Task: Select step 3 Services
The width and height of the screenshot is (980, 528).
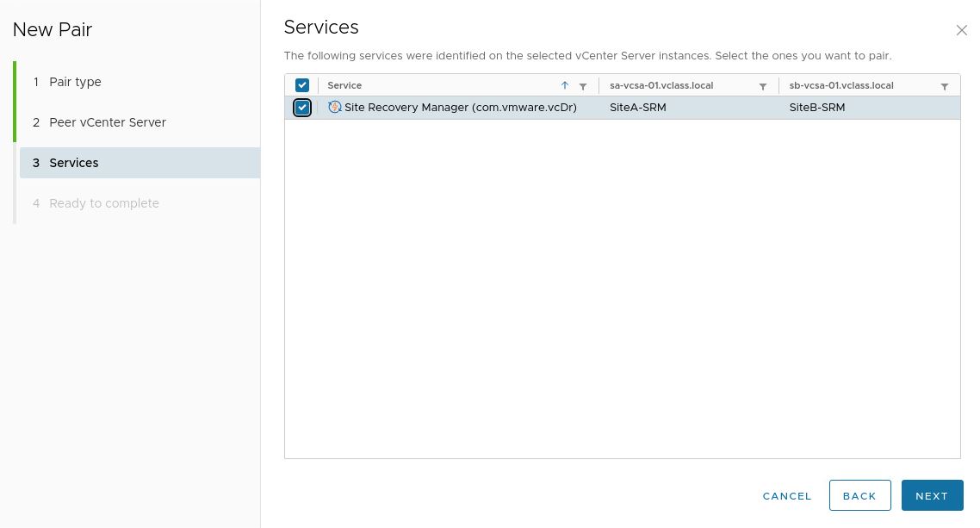Action: pos(140,163)
